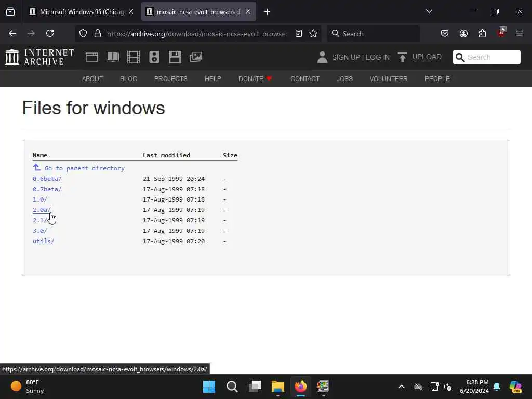Image resolution: width=532 pixels, height=399 pixels.
Task: Click the archive.org URL address field
Action: 197,34
